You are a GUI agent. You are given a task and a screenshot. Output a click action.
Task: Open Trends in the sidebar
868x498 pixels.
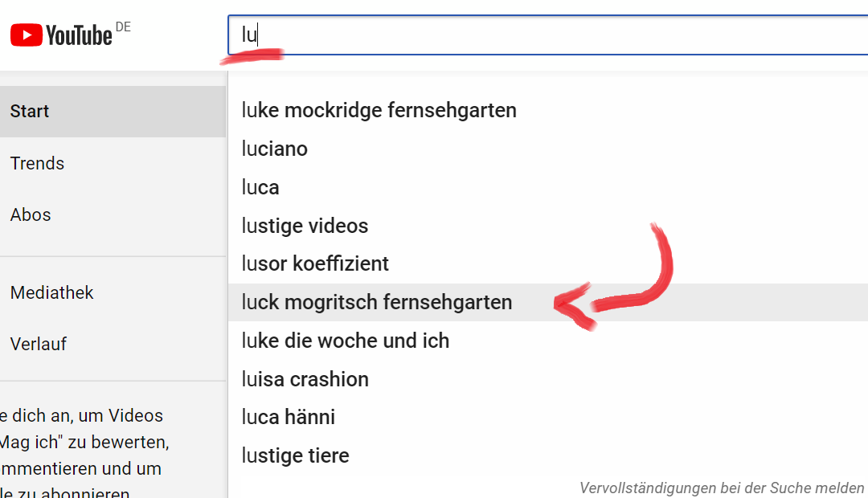click(x=37, y=163)
